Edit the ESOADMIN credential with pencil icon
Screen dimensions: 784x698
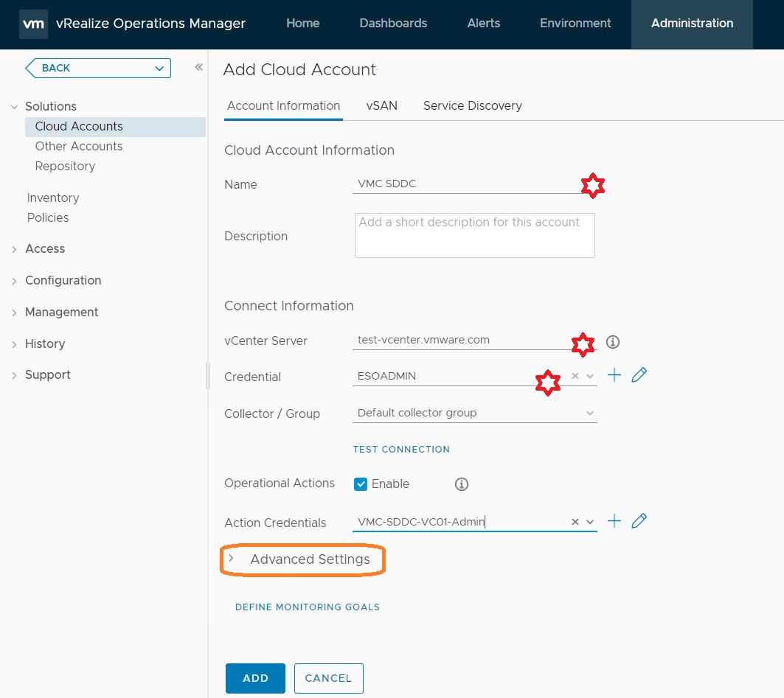click(639, 376)
